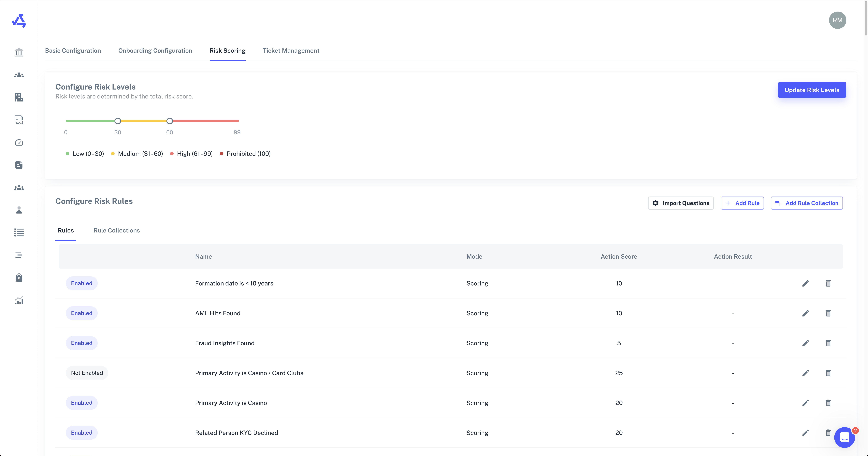Click the stacked horizontal lines sidebar icon
This screenshot has width=868, height=456.
[19, 255]
